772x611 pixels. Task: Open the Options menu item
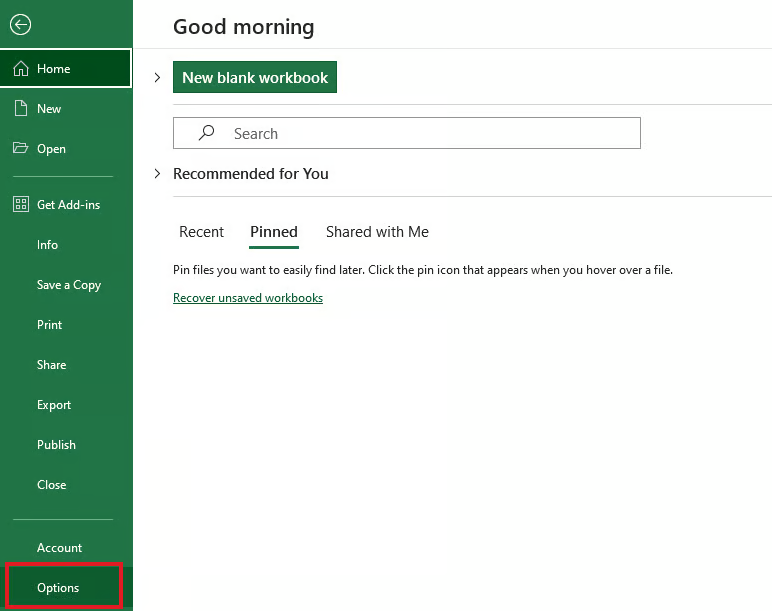(58, 588)
